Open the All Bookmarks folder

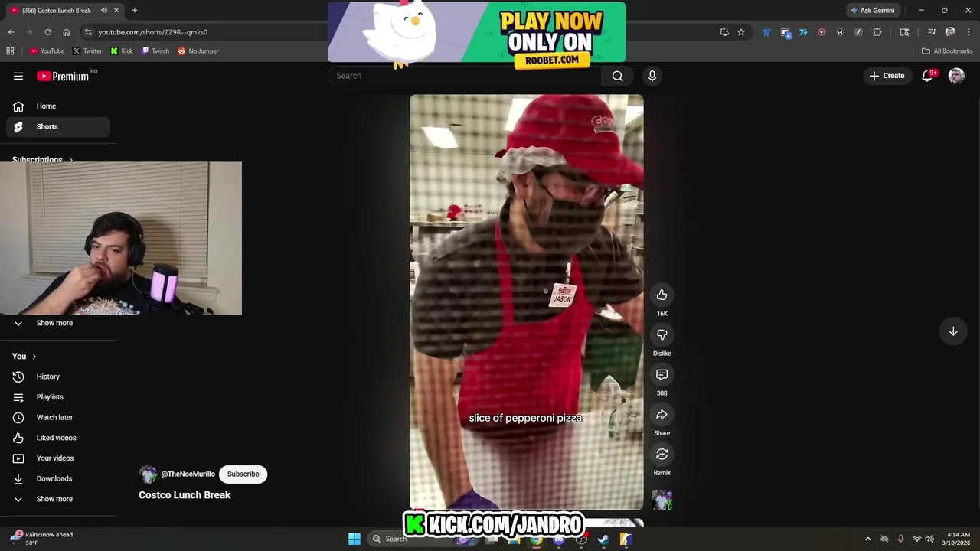947,51
